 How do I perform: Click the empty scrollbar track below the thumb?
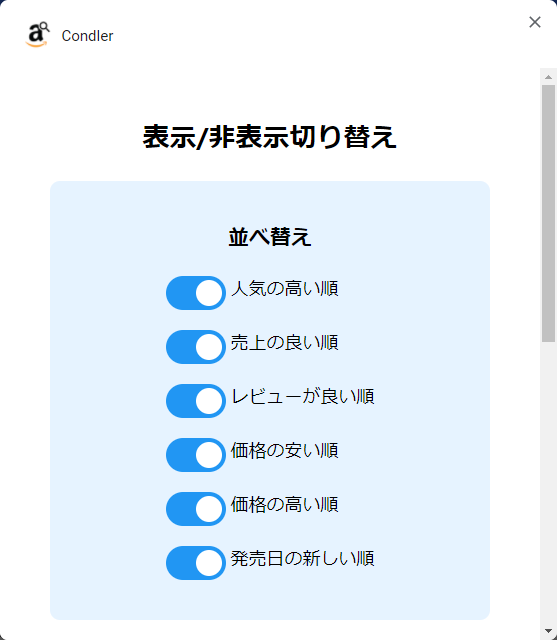point(548,482)
